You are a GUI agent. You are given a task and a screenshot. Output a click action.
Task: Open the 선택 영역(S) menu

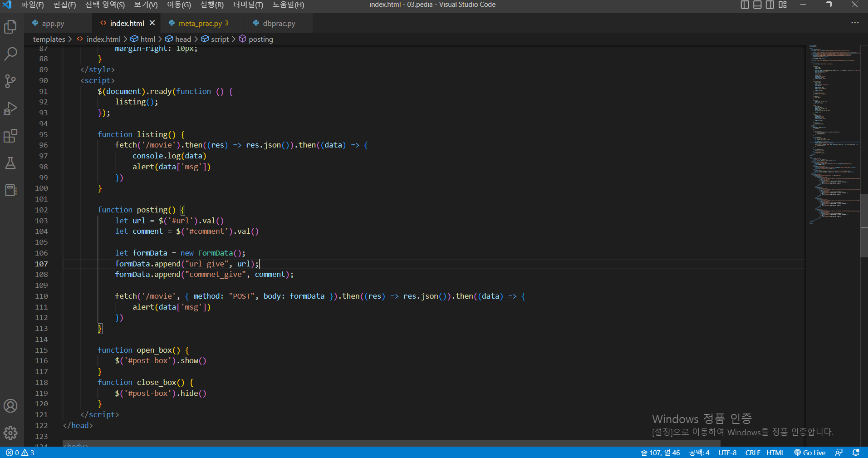(105, 5)
